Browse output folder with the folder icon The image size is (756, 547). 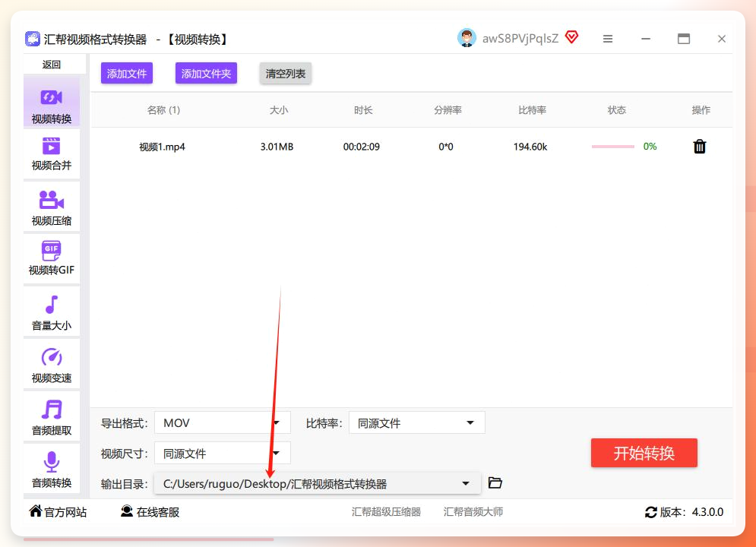pyautogui.click(x=495, y=482)
